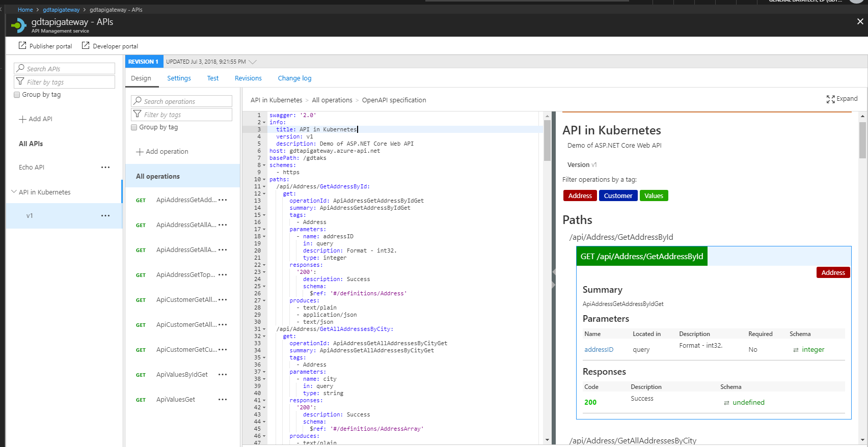Open ellipsis menu for ApiValuesGet operation
The image size is (868, 447).
(223, 399)
